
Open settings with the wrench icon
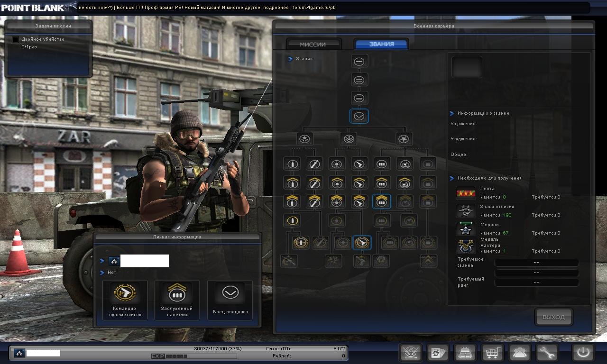tap(547, 353)
